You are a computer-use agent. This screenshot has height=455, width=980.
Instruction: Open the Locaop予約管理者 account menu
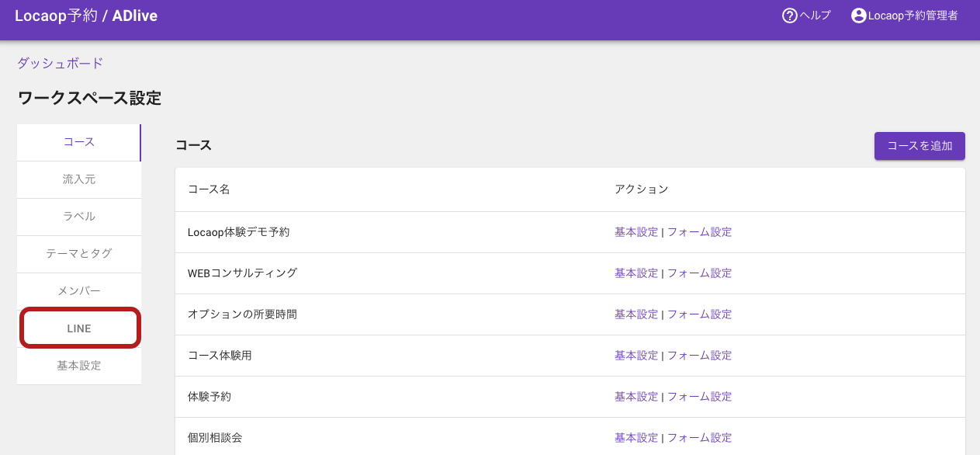tap(912, 16)
